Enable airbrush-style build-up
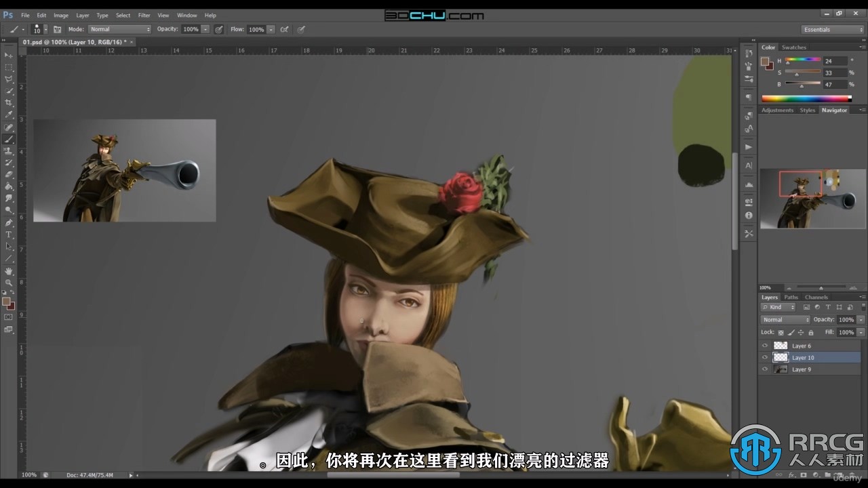Viewport: 868px width, 488px height. (x=284, y=29)
